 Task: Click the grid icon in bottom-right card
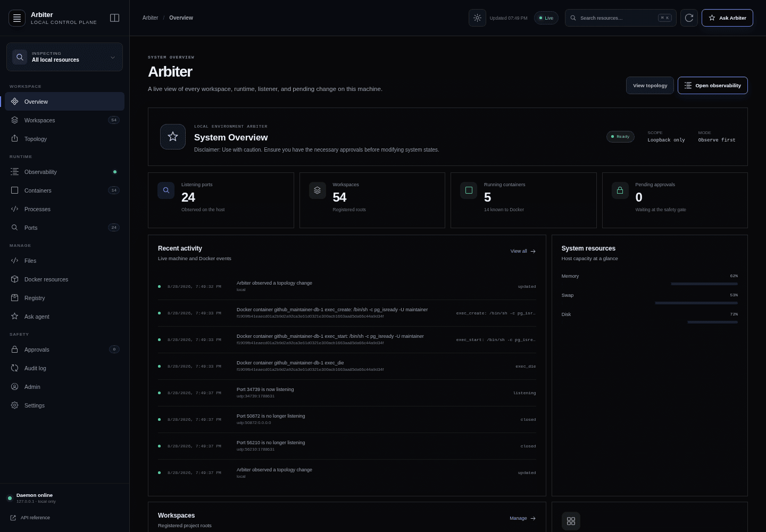point(571,521)
